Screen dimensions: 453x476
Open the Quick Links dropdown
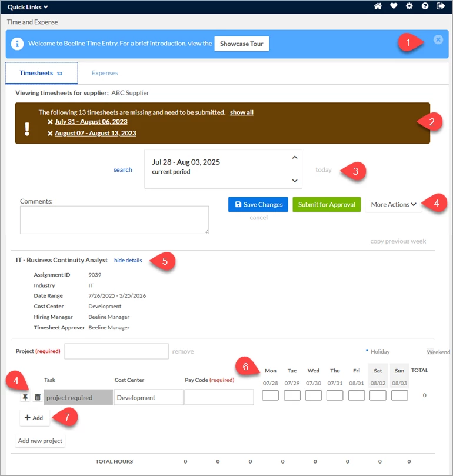[28, 7]
